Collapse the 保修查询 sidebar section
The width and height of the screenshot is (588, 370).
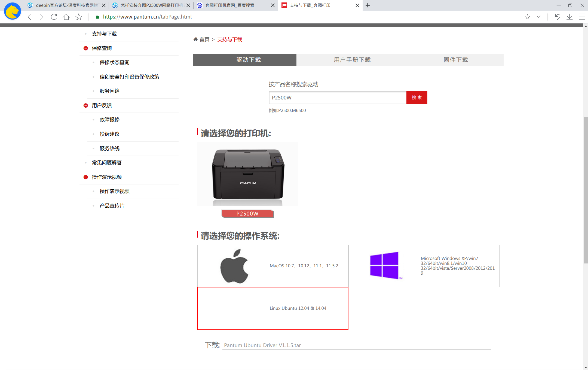[86, 48]
